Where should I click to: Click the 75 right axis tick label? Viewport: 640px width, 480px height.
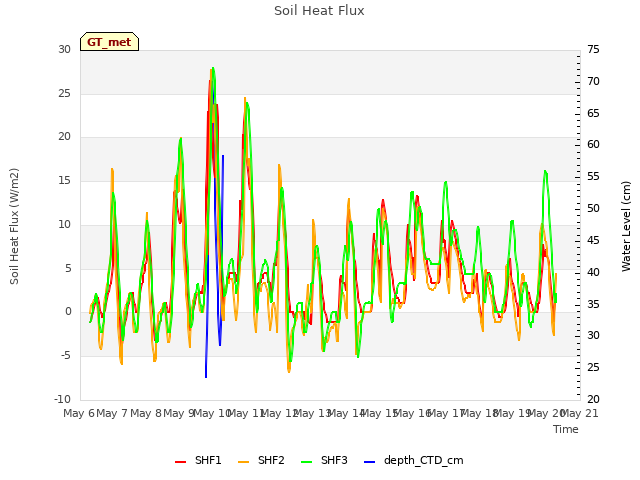click(x=593, y=49)
